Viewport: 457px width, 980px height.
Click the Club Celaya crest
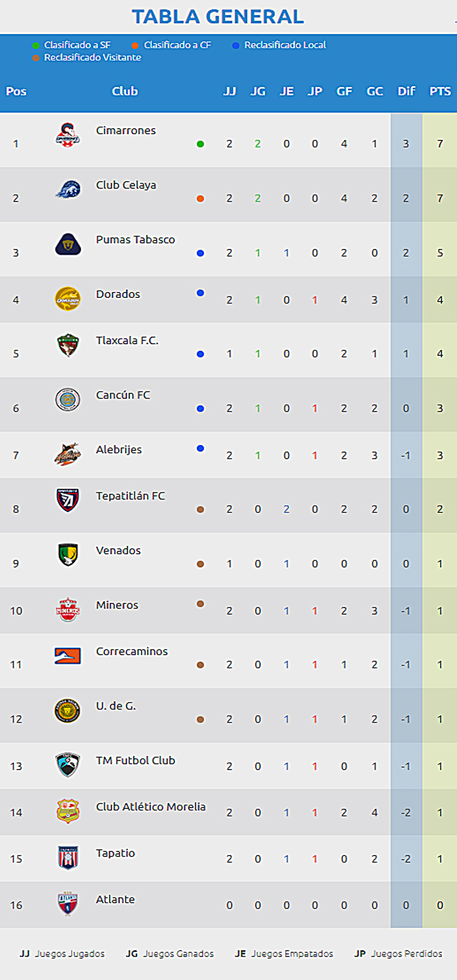tap(67, 189)
